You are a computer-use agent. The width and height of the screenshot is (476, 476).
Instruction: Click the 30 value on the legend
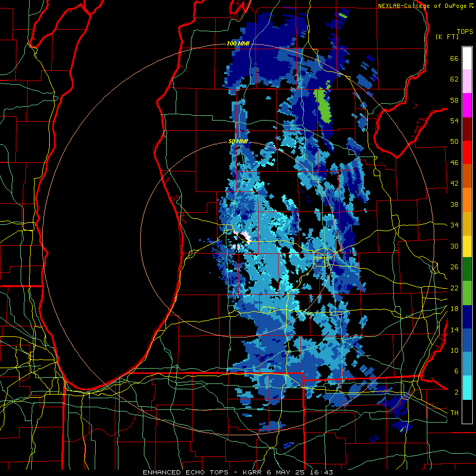tap(454, 246)
